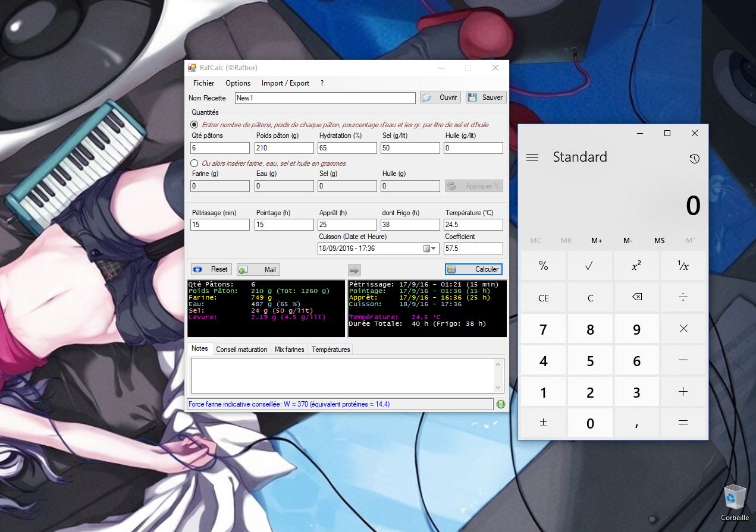Click the equals key in Calculator
756x532 pixels.
coord(683,423)
